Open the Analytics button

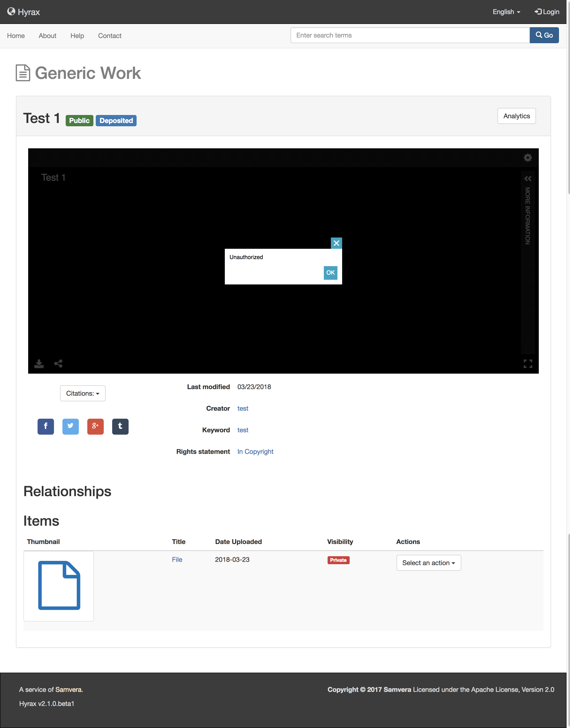[516, 116]
